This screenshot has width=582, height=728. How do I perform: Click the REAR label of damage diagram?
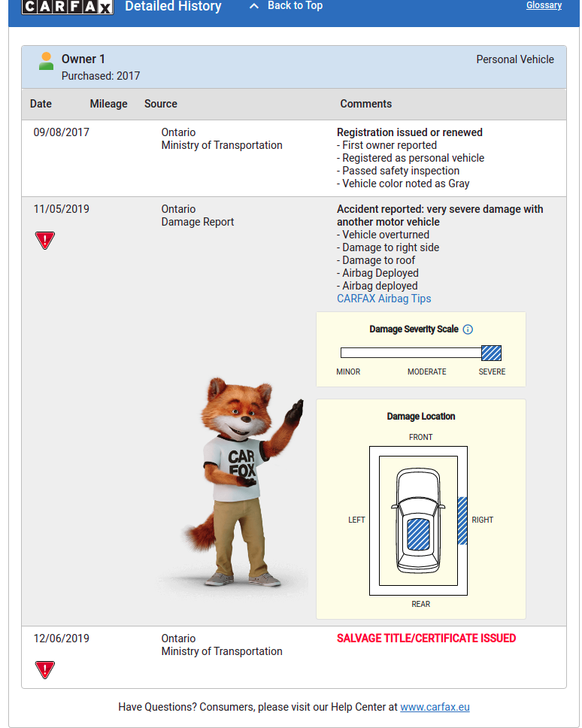click(420, 604)
